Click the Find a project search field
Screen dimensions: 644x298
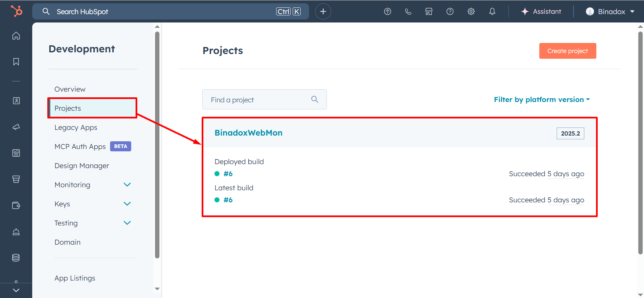(x=264, y=99)
